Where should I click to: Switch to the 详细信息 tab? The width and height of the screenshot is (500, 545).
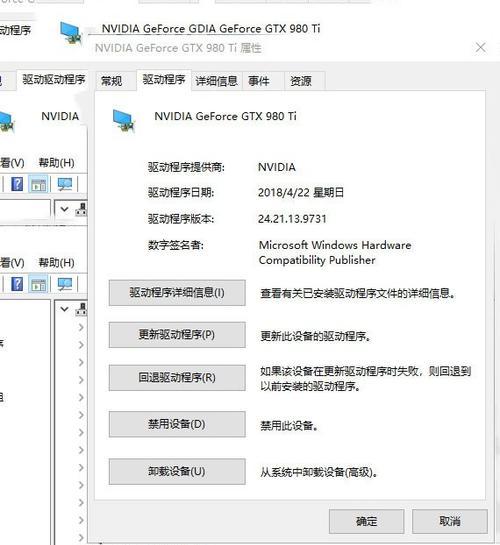[216, 81]
